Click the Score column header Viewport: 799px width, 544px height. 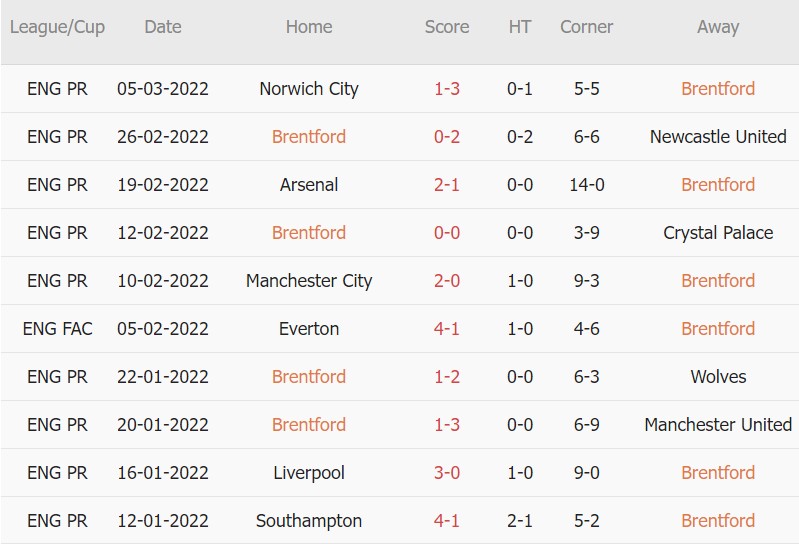point(446,27)
